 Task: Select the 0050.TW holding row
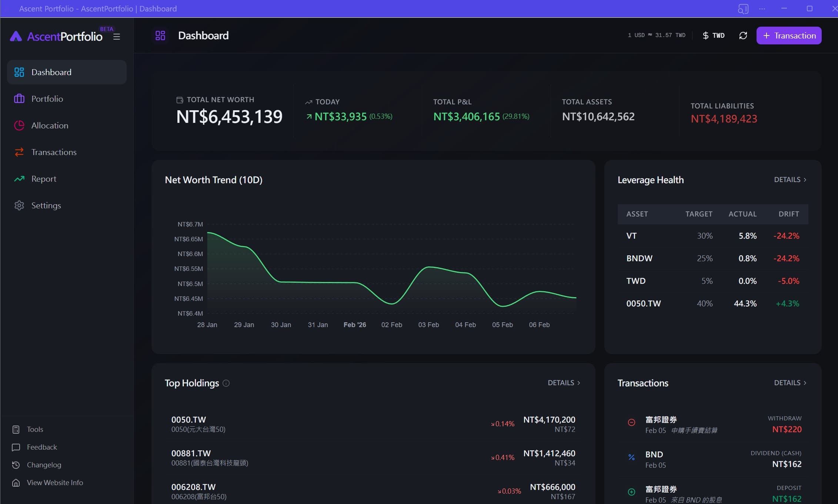pyautogui.click(x=373, y=424)
